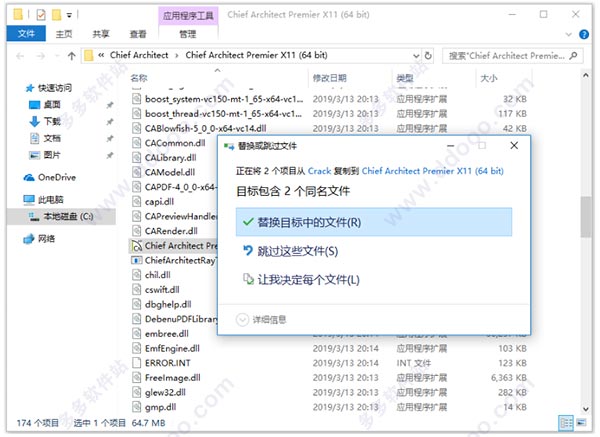Sort files by 名称 column header
Screen dimensions: 600x437
click(x=139, y=78)
